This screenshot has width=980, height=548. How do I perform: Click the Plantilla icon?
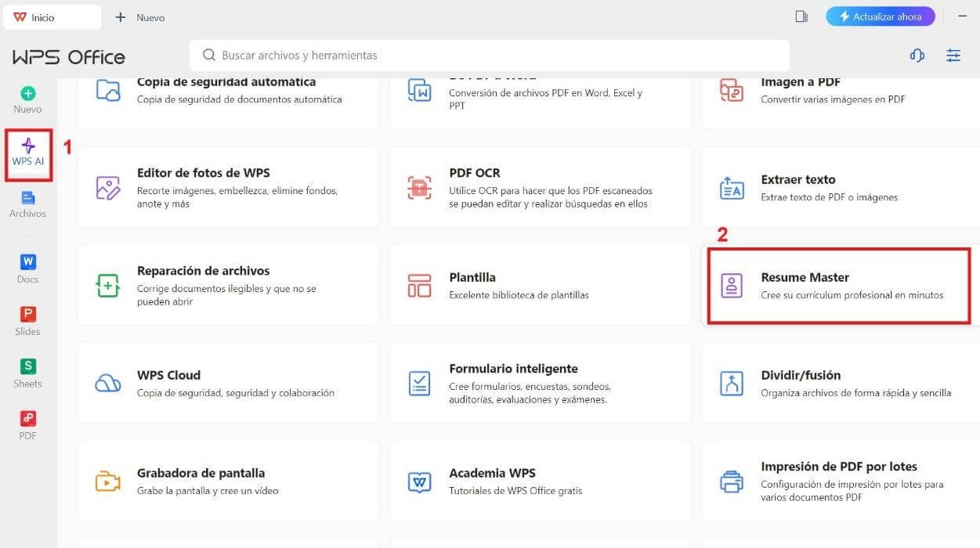click(420, 285)
